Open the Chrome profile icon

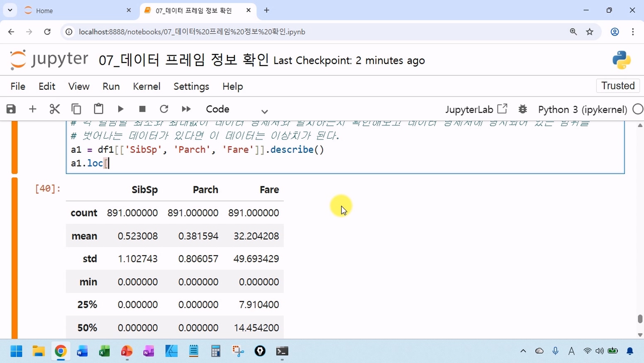pyautogui.click(x=615, y=32)
